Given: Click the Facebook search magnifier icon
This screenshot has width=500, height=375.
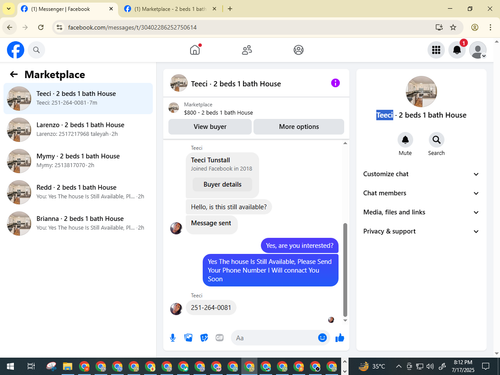Looking at the screenshot, I should point(36,50).
